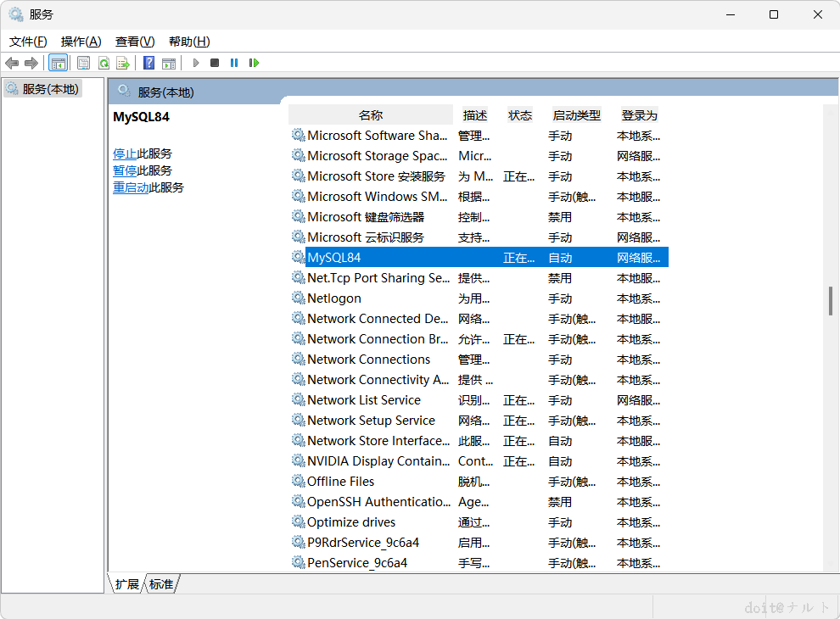Open the 操作(A) menu

click(x=81, y=42)
